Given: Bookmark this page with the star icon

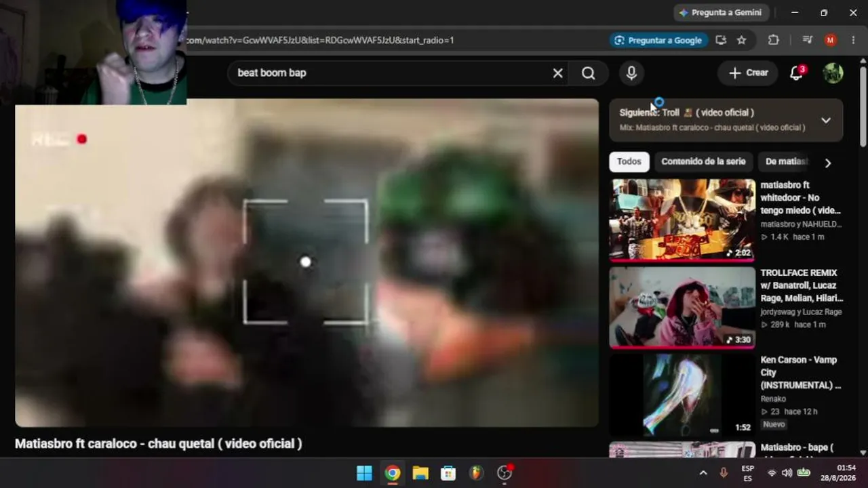Looking at the screenshot, I should tap(741, 40).
